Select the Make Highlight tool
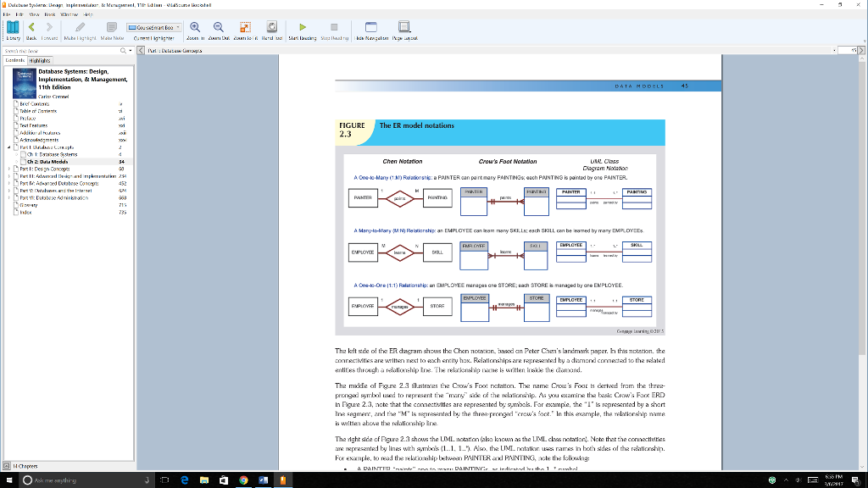 tap(80, 28)
